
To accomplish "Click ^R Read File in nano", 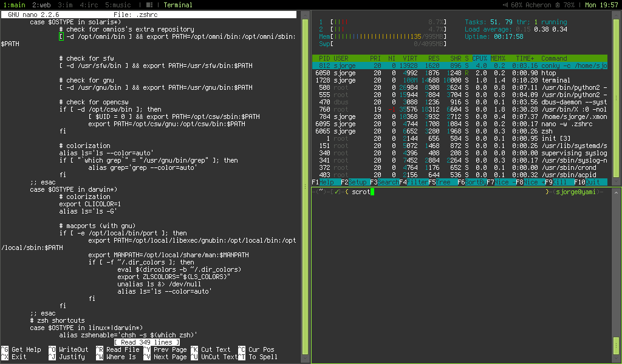I will pyautogui.click(x=118, y=349).
